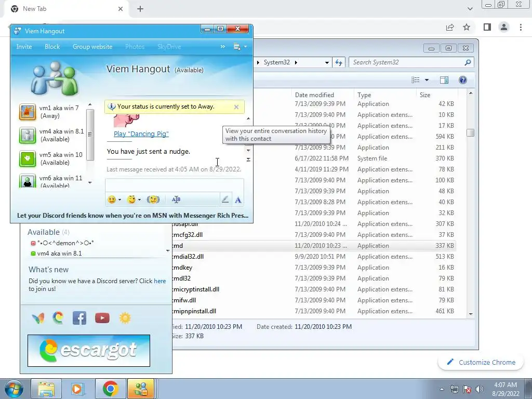Click the Customize Chrome button
532x399 pixels.
pyautogui.click(x=481, y=362)
